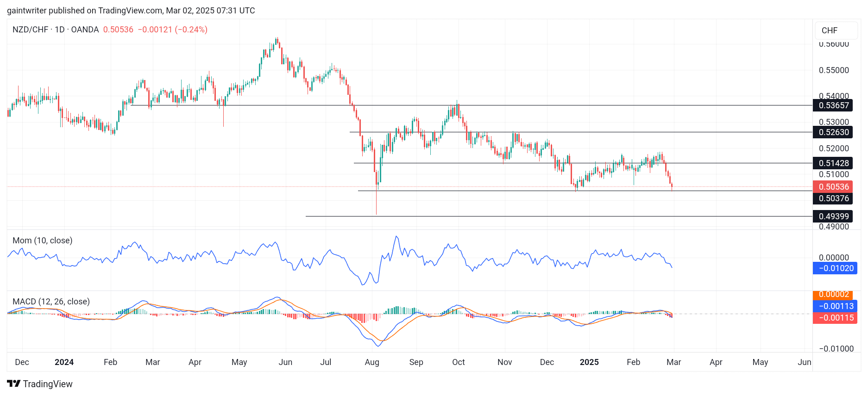The height and width of the screenshot is (396, 868).
Task: Click the −0.00121 (−0.24%) change value
Action: point(173,30)
